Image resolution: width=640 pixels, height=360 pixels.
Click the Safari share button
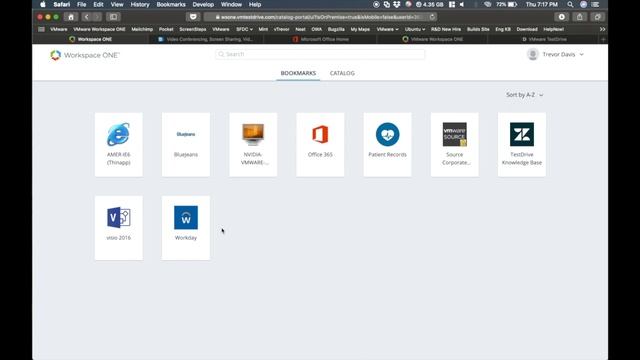pos(580,17)
